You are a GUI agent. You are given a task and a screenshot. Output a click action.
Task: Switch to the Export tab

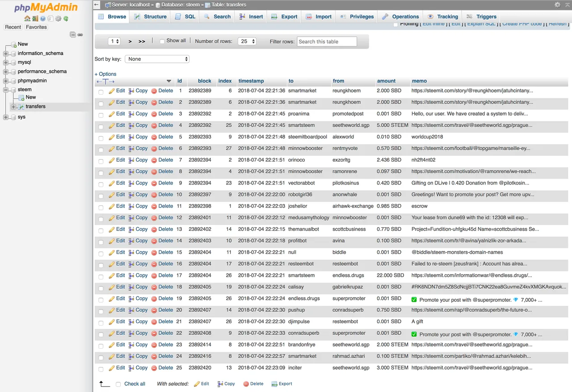284,17
